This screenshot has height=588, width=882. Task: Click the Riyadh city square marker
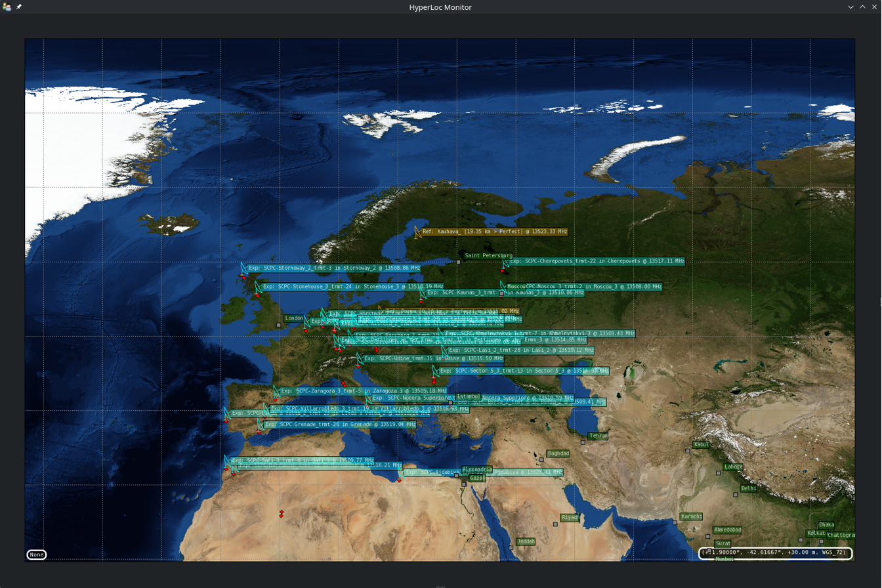pyautogui.click(x=555, y=524)
